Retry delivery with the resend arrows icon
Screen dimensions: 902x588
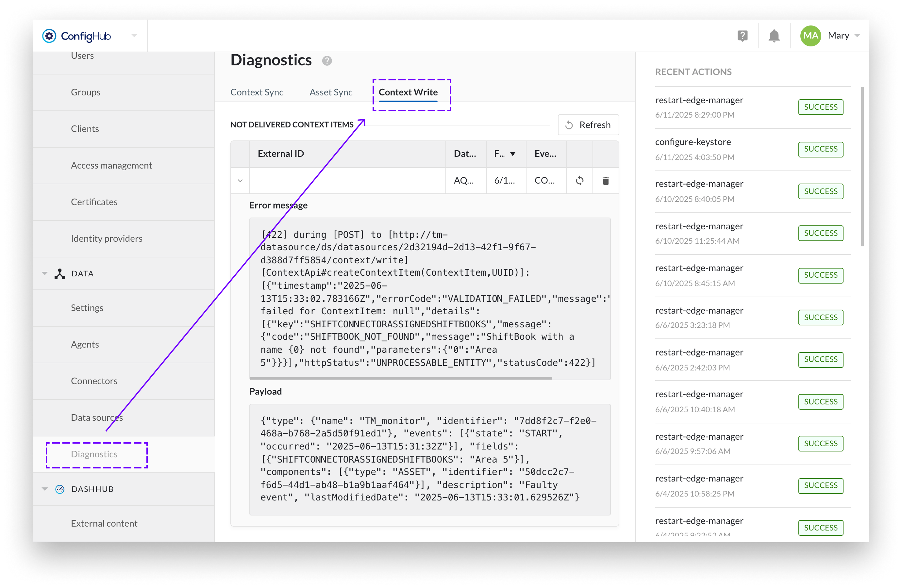[x=579, y=181]
